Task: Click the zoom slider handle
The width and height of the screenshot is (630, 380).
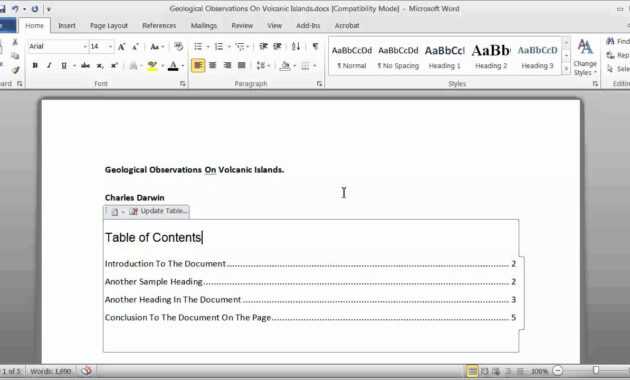Action: (596, 370)
